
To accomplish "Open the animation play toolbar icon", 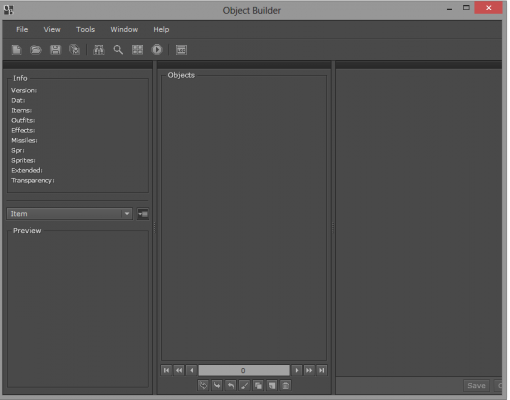I will tap(157, 50).
